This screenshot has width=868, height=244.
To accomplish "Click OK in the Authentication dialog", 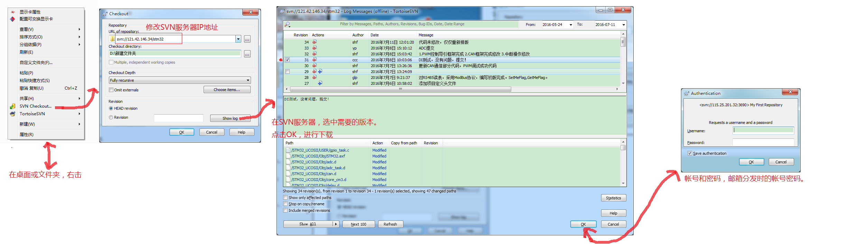I will point(751,162).
